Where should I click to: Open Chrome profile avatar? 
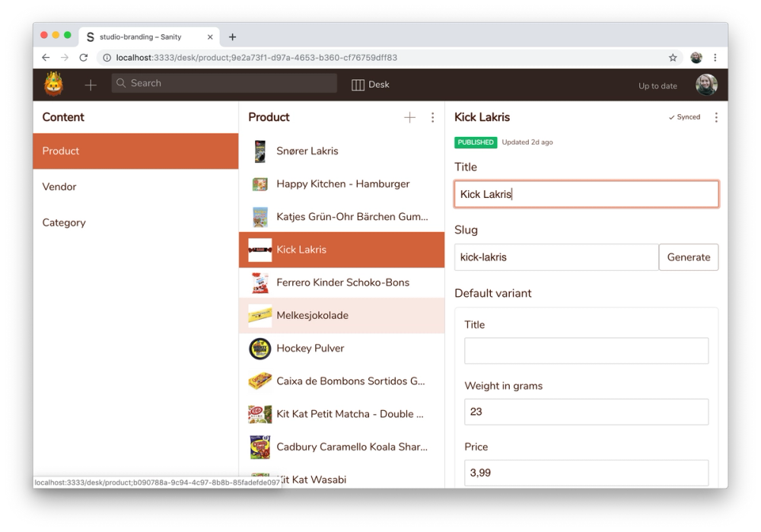click(696, 57)
